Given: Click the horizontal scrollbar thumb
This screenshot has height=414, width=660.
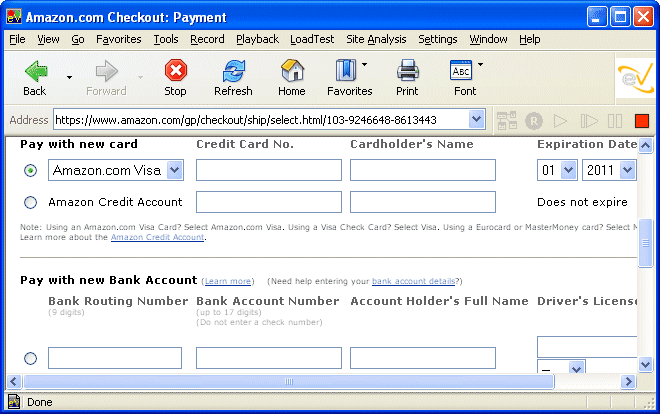Looking at the screenshot, I should 289,382.
